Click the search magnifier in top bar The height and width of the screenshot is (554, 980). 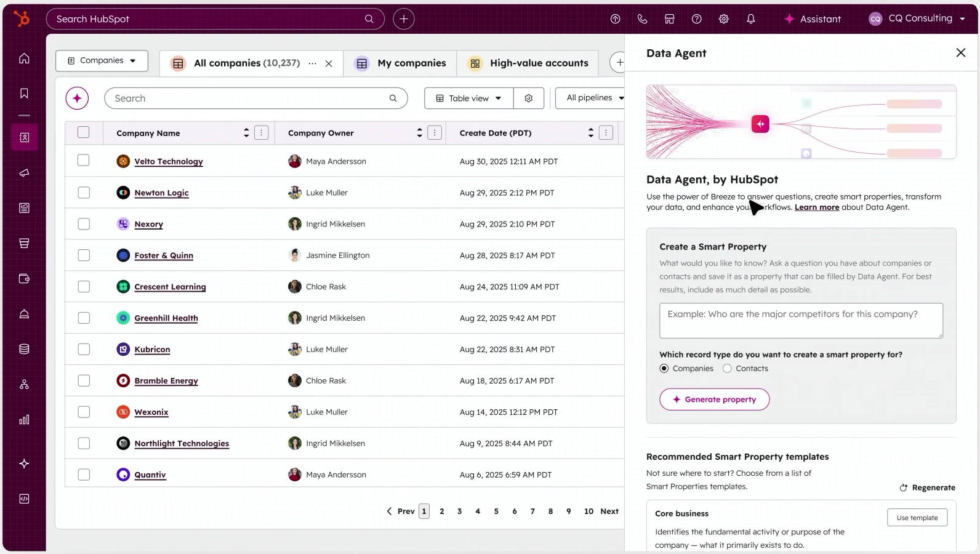(x=369, y=19)
